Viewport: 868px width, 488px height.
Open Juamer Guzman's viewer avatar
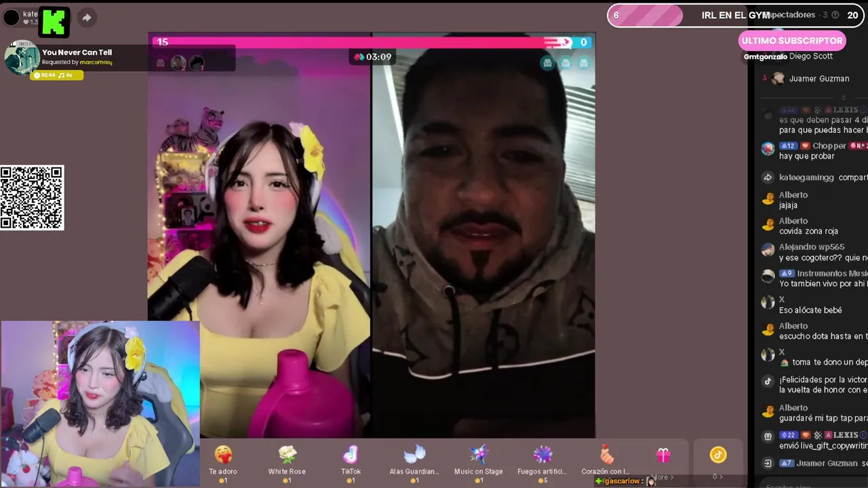778,79
